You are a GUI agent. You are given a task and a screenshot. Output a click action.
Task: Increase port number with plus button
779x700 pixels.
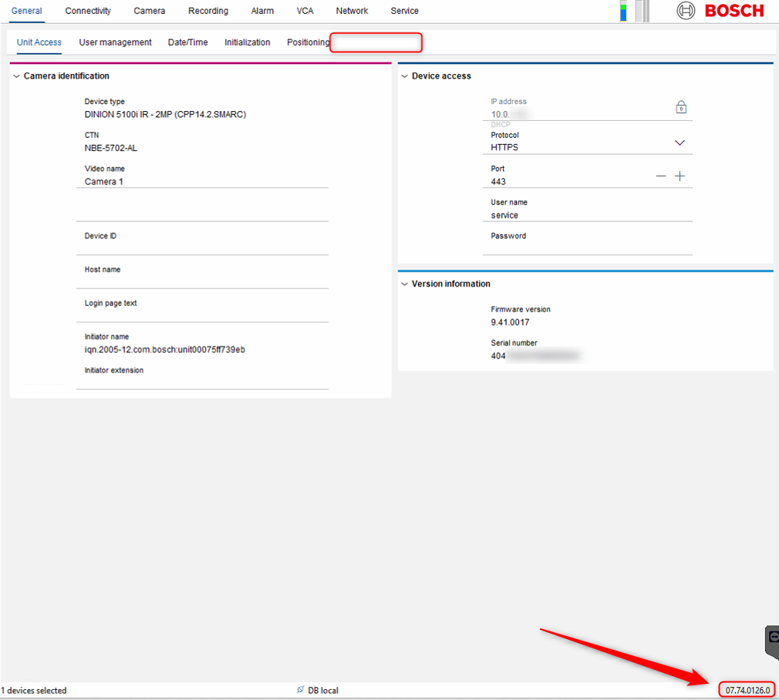pyautogui.click(x=680, y=177)
